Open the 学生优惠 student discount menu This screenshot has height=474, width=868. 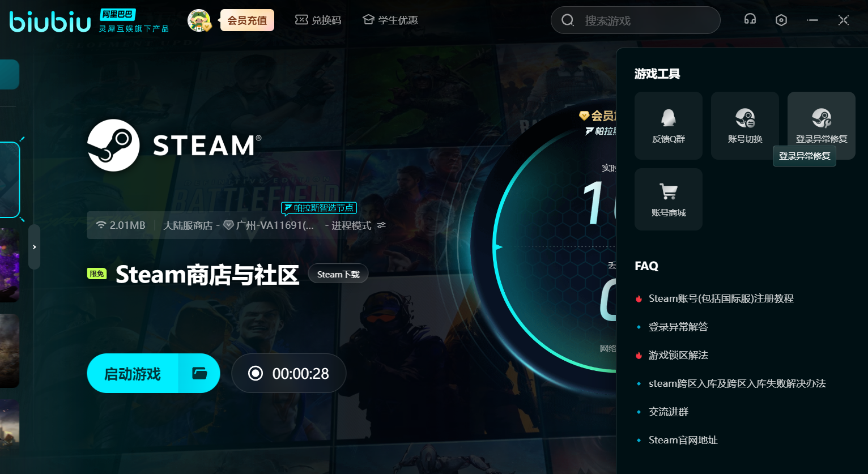(x=390, y=20)
